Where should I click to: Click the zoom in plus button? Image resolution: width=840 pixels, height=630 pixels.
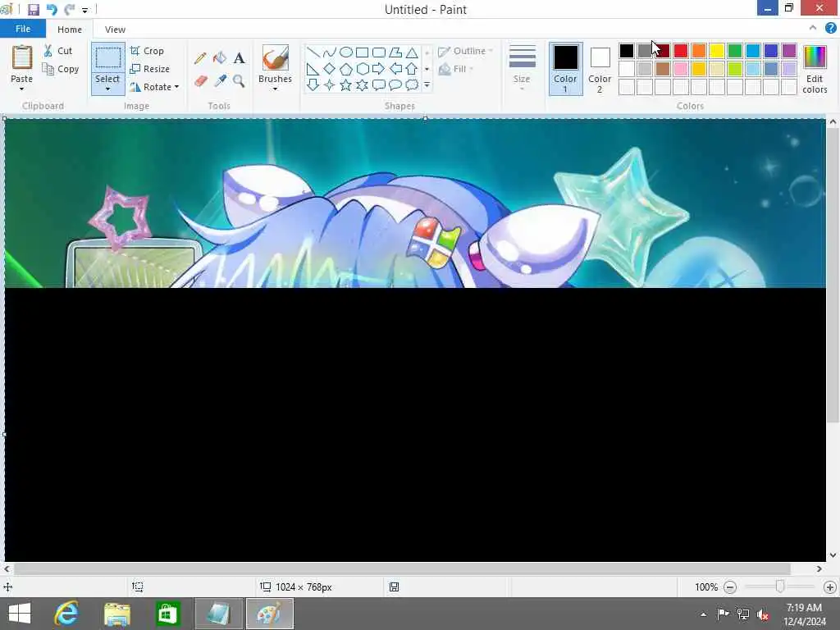tap(830, 587)
